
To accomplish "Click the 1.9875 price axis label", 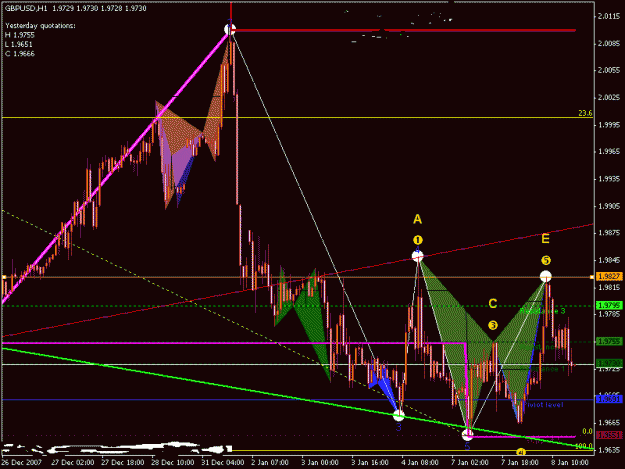I will point(609,233).
